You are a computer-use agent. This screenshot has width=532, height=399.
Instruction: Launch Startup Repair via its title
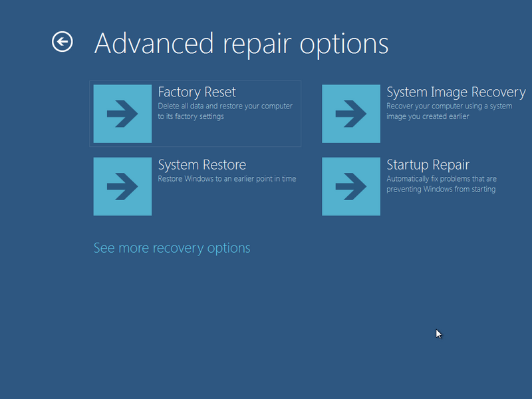point(428,165)
